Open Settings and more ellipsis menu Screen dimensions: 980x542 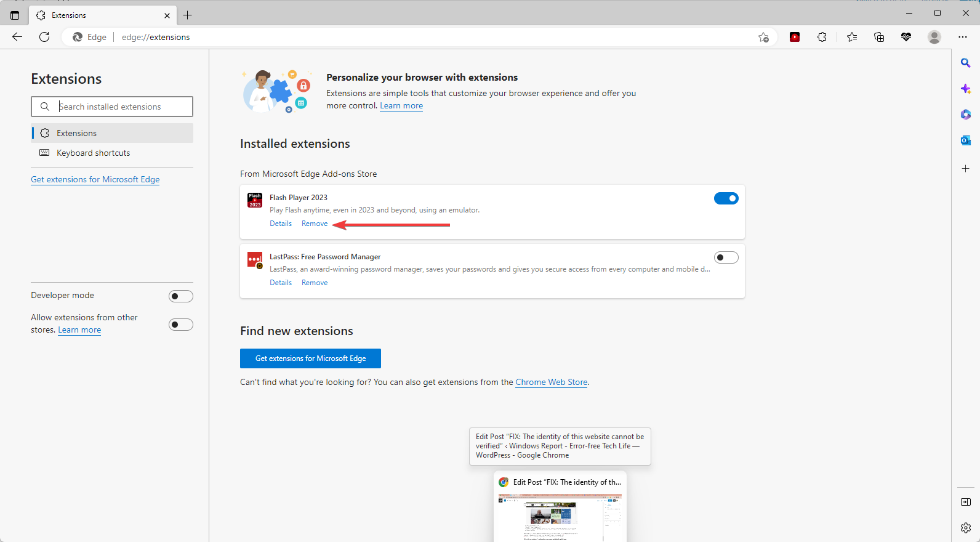pos(963,37)
